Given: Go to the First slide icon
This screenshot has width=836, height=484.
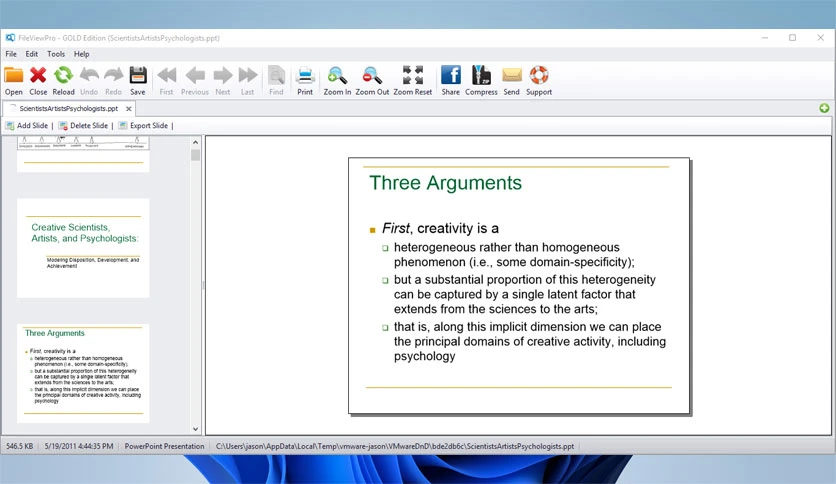Looking at the screenshot, I should (167, 76).
